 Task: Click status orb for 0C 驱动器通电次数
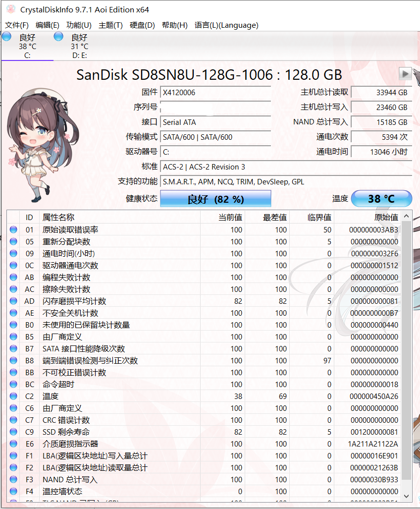point(13,265)
